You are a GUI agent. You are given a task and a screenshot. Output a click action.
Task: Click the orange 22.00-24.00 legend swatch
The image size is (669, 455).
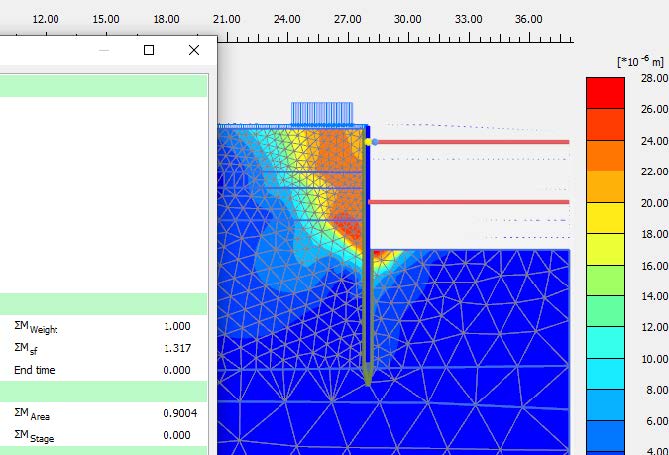click(x=605, y=155)
